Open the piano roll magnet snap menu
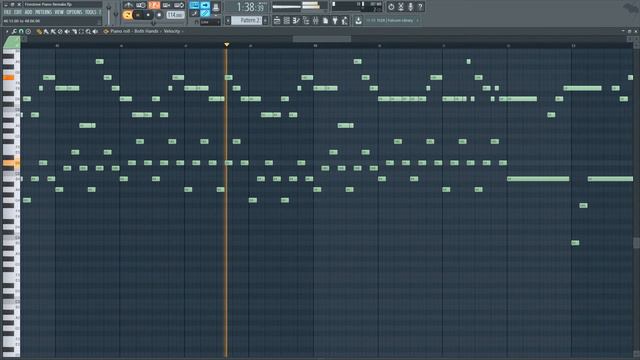640x360 pixels. tap(21, 31)
